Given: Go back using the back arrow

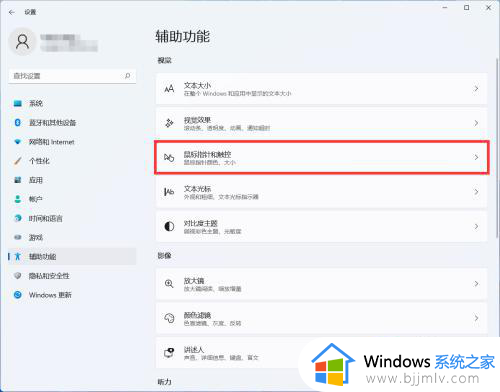Looking at the screenshot, I should [x=12, y=12].
